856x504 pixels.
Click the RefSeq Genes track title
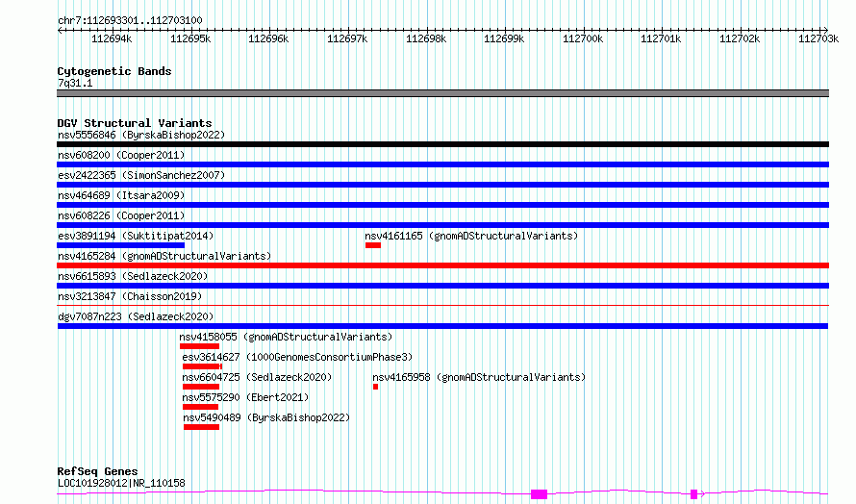point(97,471)
